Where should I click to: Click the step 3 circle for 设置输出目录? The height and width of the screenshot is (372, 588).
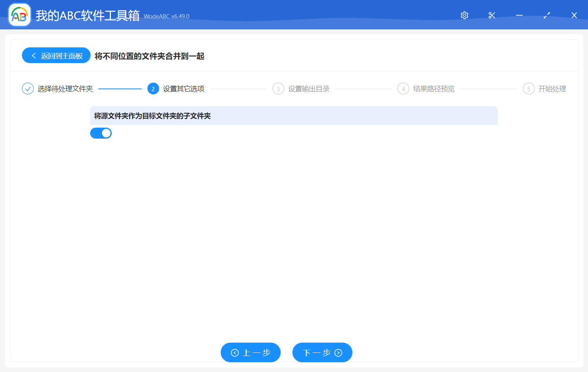click(x=278, y=88)
